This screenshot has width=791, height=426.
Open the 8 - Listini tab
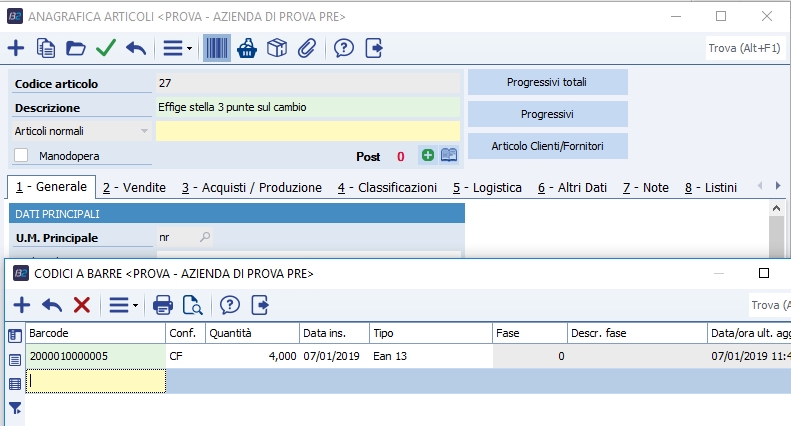(711, 188)
